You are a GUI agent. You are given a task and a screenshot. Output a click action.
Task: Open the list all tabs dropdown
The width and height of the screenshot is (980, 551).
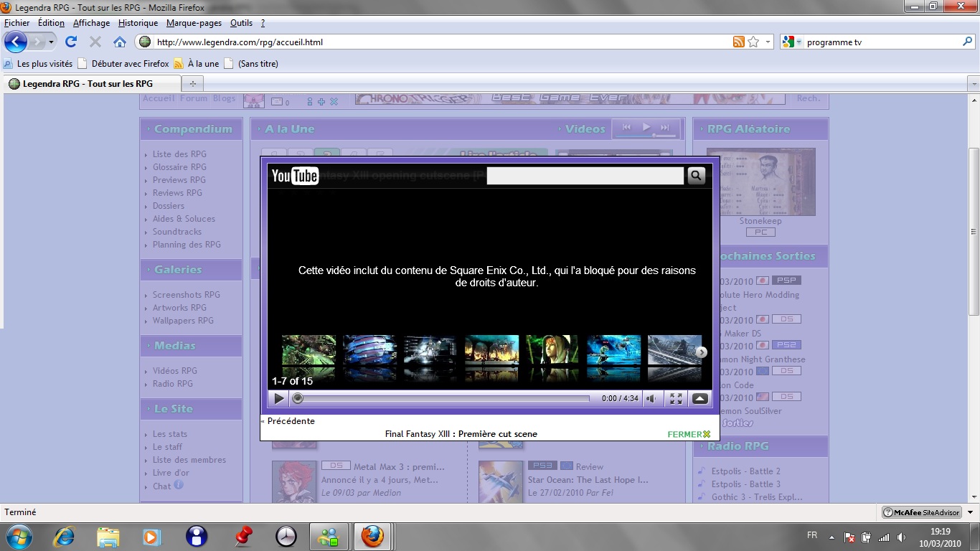click(974, 84)
